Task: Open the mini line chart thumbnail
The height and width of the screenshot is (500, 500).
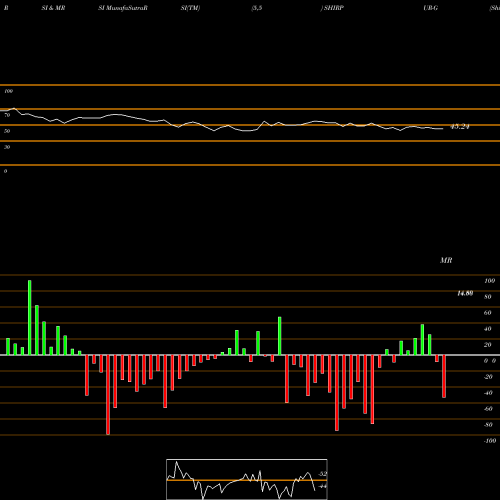Action: 247,479
